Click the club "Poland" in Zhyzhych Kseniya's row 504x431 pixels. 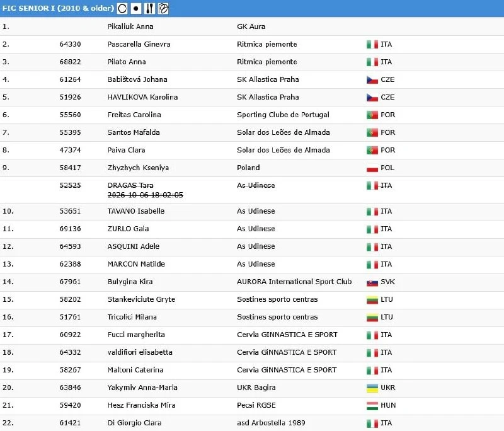248,168
